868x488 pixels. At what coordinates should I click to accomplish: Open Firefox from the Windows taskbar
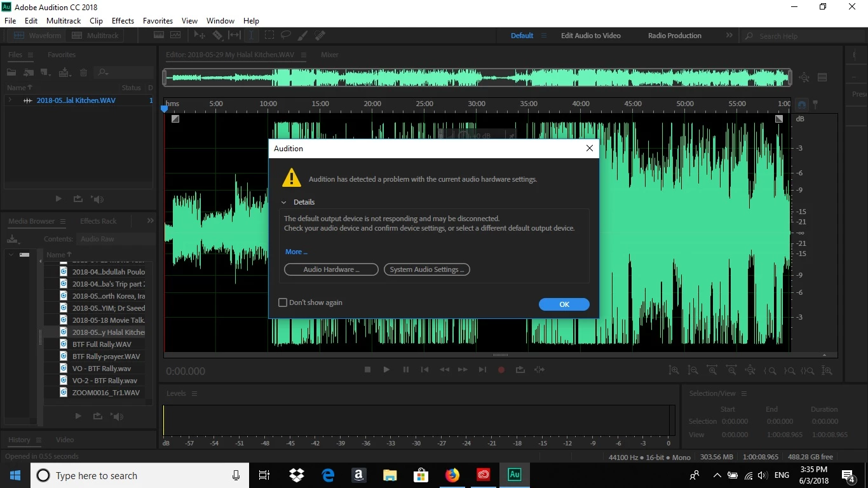452,475
